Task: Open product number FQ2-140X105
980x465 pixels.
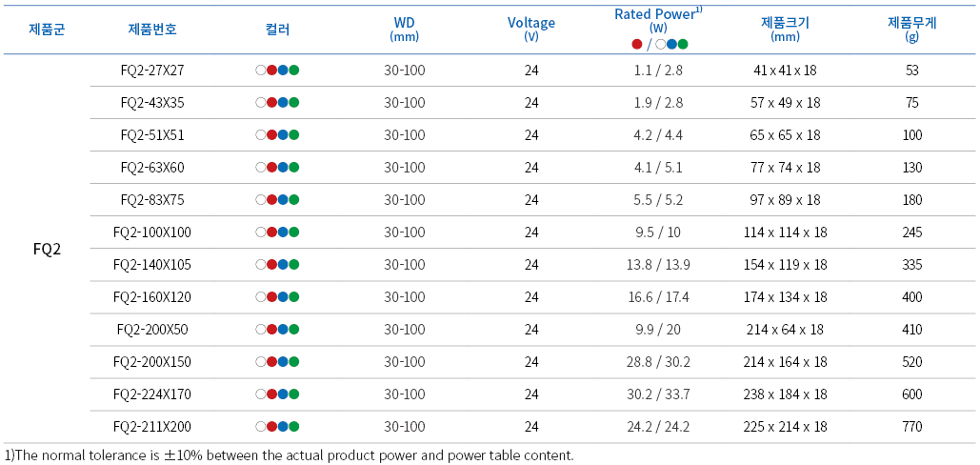Action: pos(152,264)
